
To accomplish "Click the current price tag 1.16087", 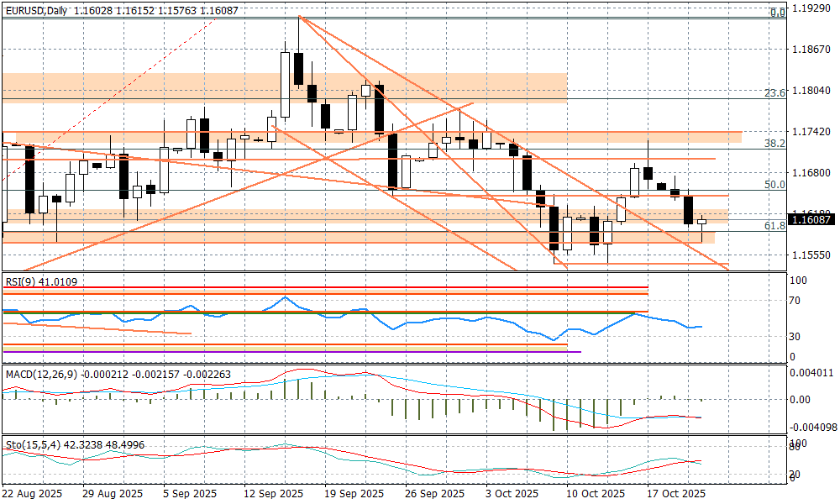I will click(812, 220).
